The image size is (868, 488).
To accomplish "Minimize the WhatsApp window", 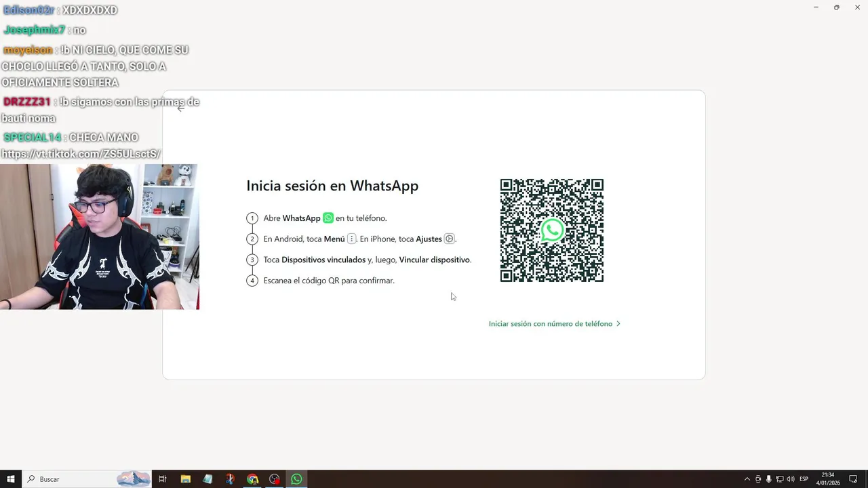I will [816, 7].
